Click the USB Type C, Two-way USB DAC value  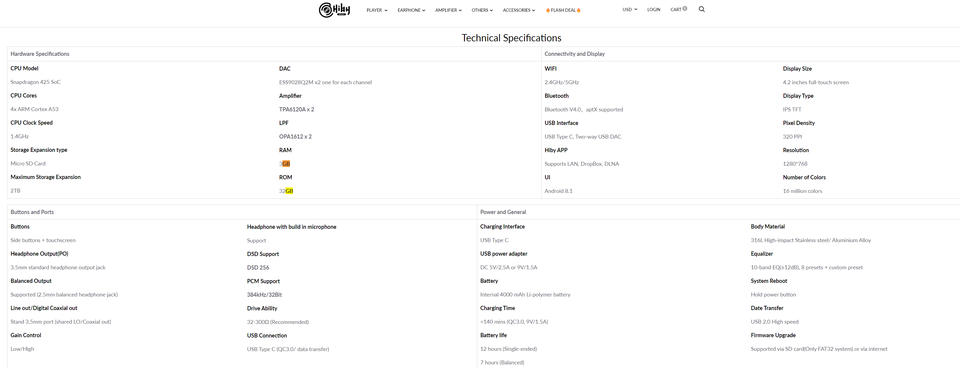click(x=583, y=137)
